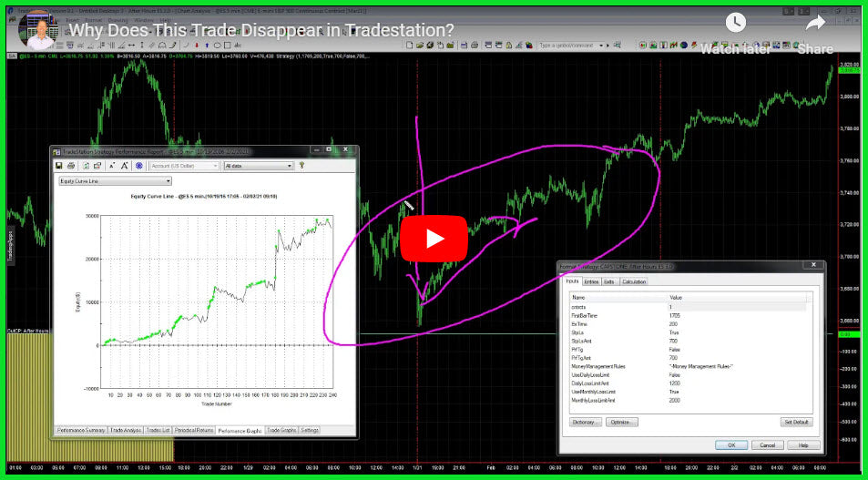Click the PrfTg value False
Image resolution: width=868 pixels, height=480 pixels.
pos(674,350)
